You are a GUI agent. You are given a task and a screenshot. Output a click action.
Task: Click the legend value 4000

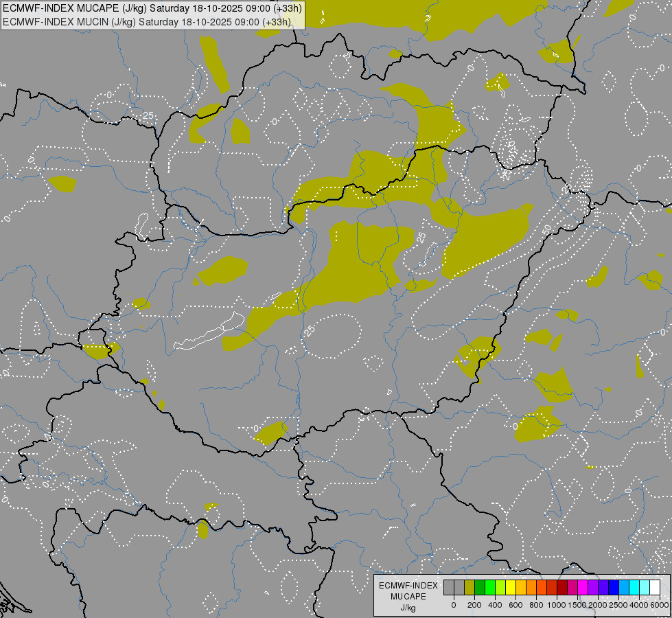tap(640, 605)
